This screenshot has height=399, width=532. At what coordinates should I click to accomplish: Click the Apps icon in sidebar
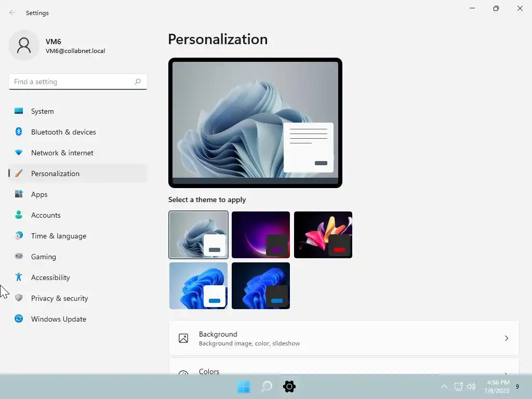(x=19, y=194)
